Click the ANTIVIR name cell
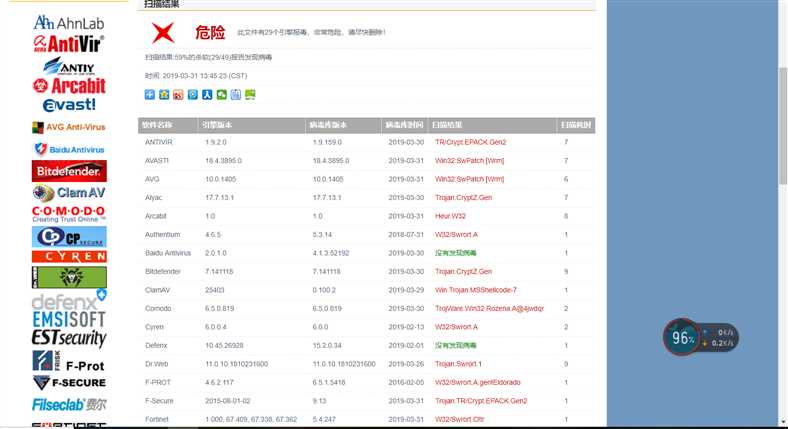 click(159, 142)
